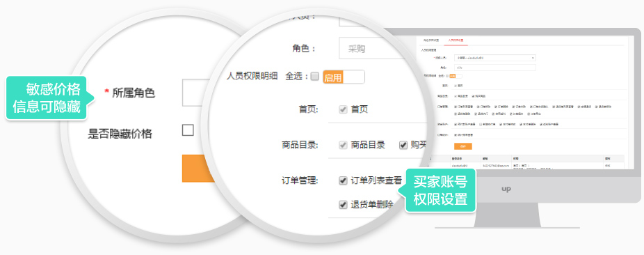The height and width of the screenshot is (255, 644).
Task: Click the 角色 field showing 采购
Action: 372,49
